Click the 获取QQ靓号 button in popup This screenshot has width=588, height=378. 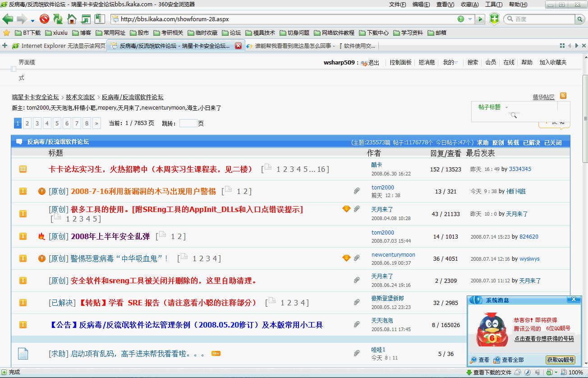560,360
